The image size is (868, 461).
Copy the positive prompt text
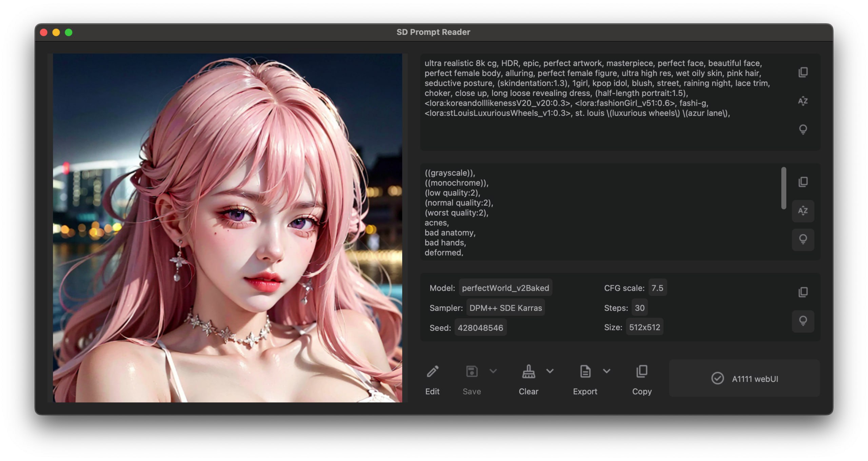coord(803,72)
